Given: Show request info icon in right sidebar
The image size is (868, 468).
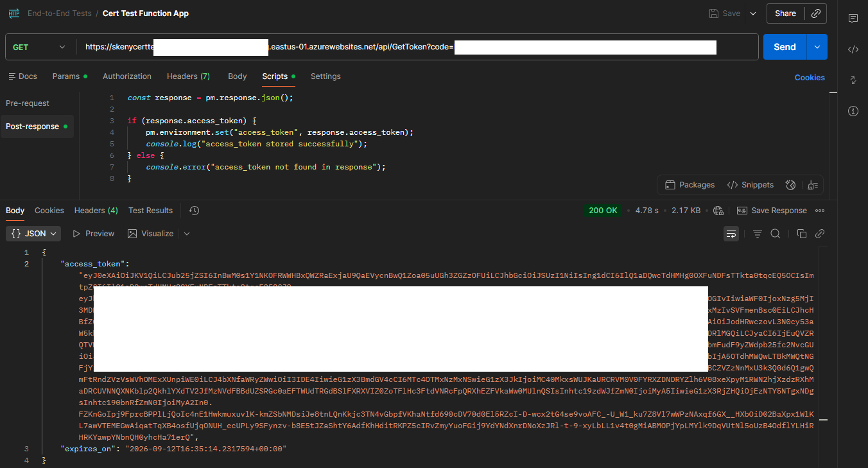Looking at the screenshot, I should click(853, 111).
